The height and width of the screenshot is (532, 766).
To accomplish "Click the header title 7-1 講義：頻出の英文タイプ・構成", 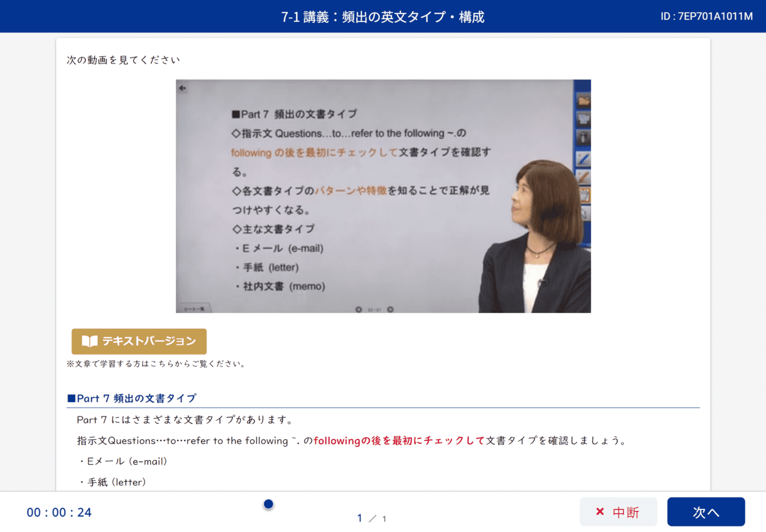I will (383, 17).
